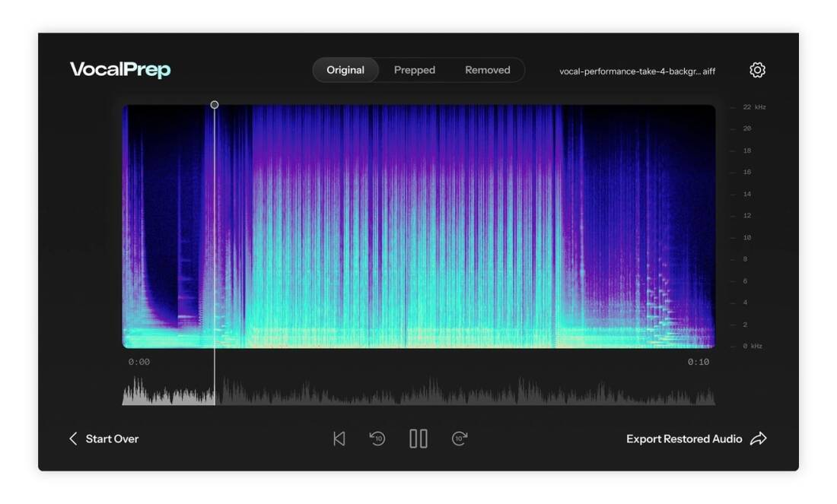Switch to the Prepped view
The image size is (837, 504).
(415, 69)
